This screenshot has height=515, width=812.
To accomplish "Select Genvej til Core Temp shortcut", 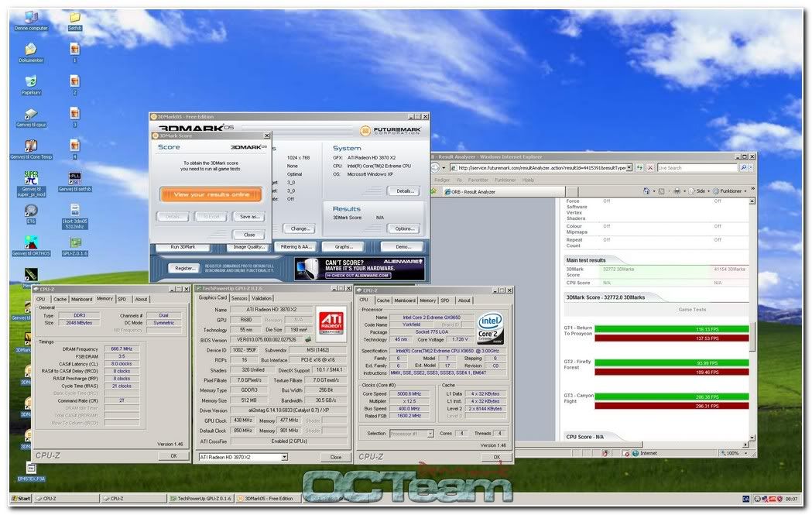I will tap(31, 149).
